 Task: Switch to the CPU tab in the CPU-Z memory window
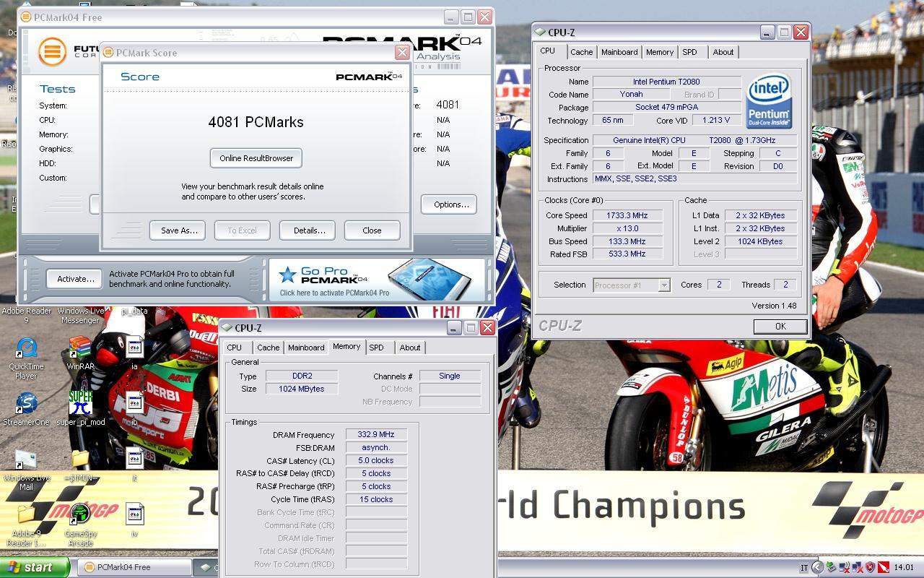pos(235,348)
